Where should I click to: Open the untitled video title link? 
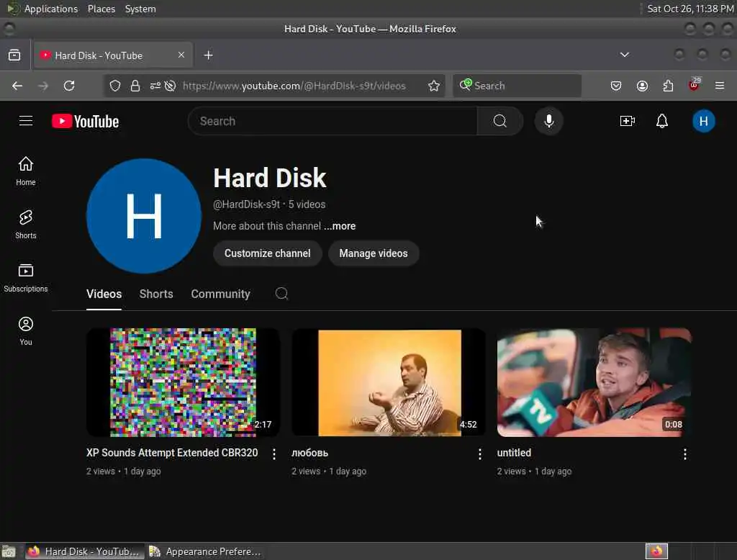coord(514,453)
